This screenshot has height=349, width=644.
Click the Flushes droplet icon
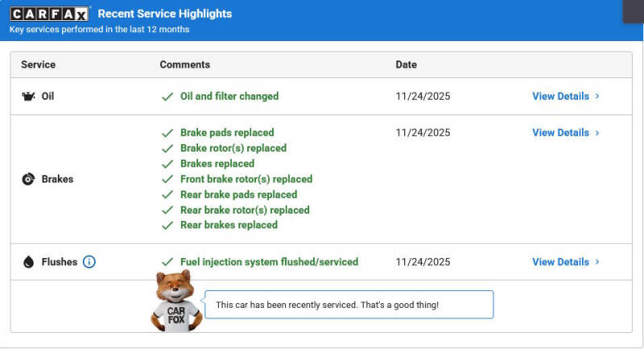28,262
